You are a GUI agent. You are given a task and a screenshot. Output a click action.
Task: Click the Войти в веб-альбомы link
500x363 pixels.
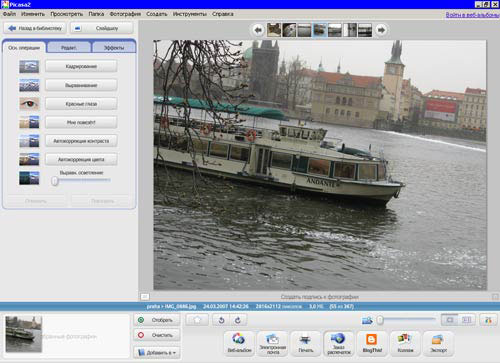click(x=472, y=15)
